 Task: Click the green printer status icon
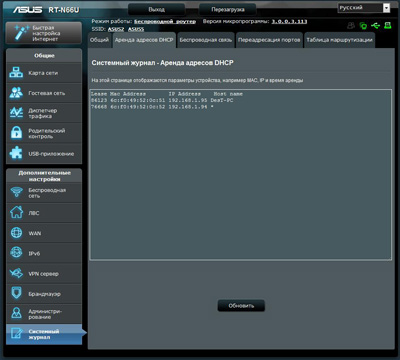pos(388,25)
